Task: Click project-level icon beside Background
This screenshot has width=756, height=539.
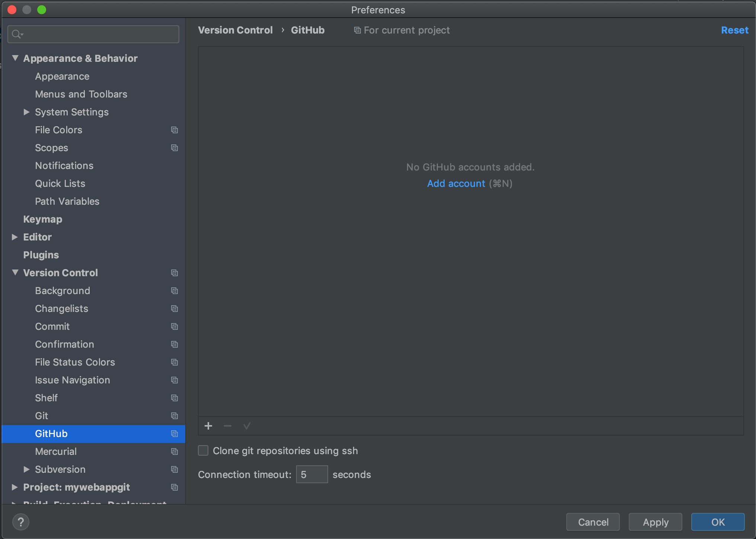Action: click(174, 291)
